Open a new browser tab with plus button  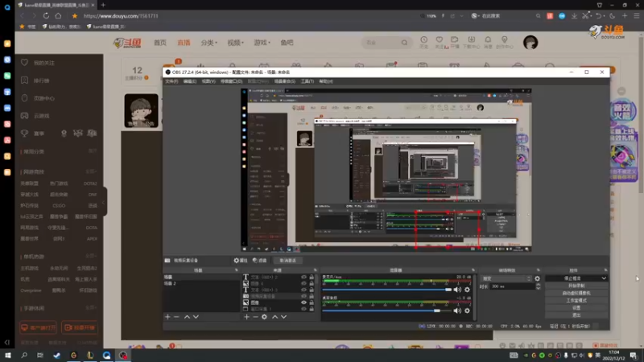click(x=103, y=5)
